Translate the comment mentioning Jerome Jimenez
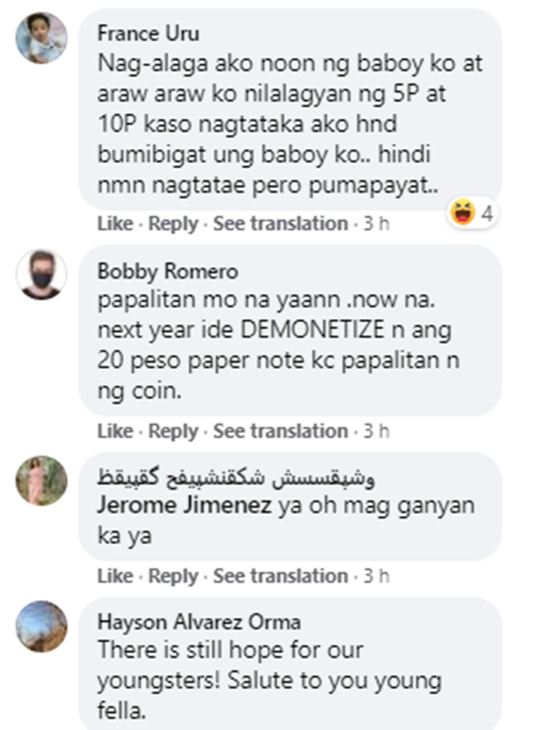Image resolution: width=560 pixels, height=730 pixels. click(281, 576)
